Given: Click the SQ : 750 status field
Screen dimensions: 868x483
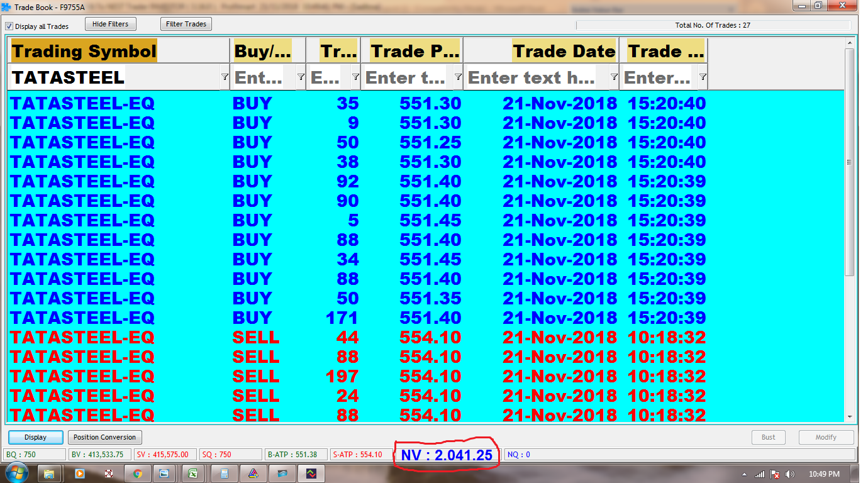Looking at the screenshot, I should 230,454.
